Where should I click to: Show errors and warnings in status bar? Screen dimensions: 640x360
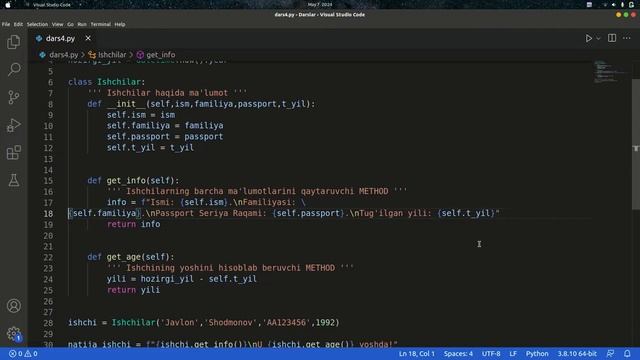[x=23, y=354]
